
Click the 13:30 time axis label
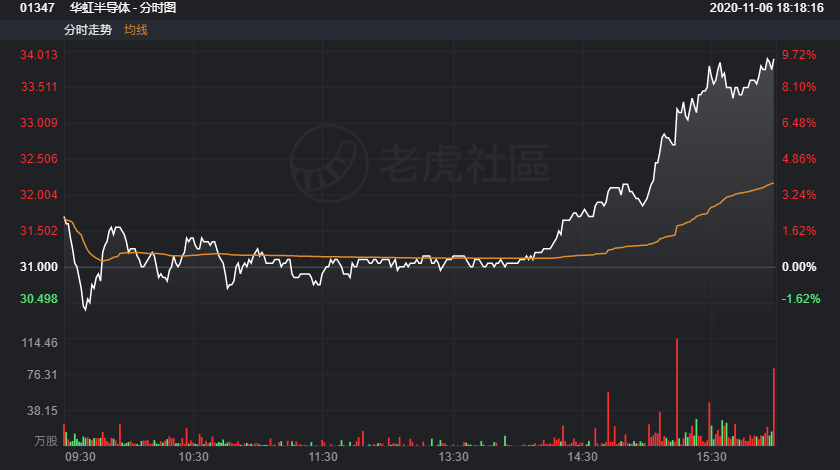pyautogui.click(x=453, y=457)
